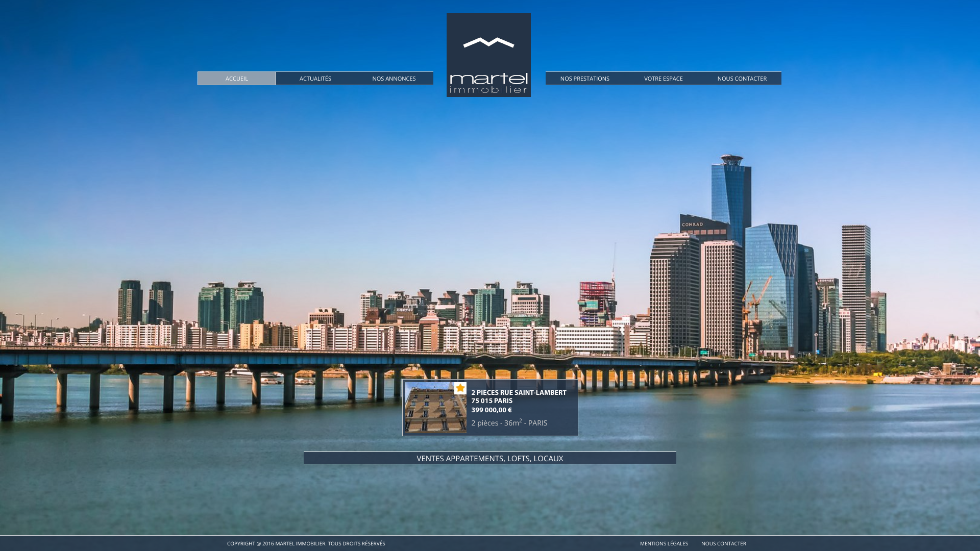This screenshot has height=551, width=980.
Task: Click the '2 pièces - 36m² - PARIS' description
Action: (509, 422)
